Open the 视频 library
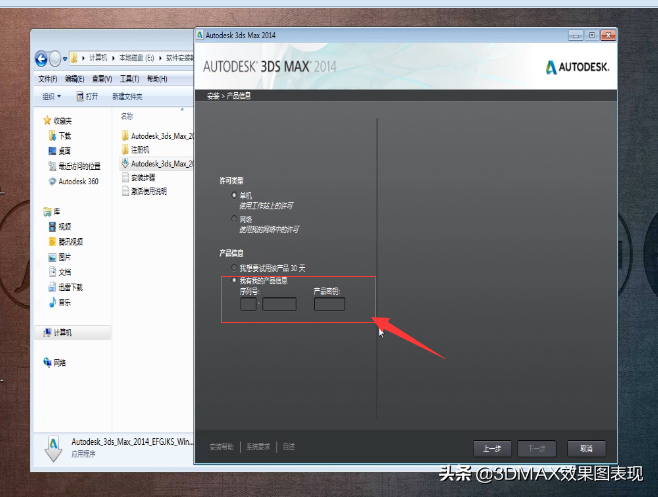The height and width of the screenshot is (497, 658). tap(60, 227)
